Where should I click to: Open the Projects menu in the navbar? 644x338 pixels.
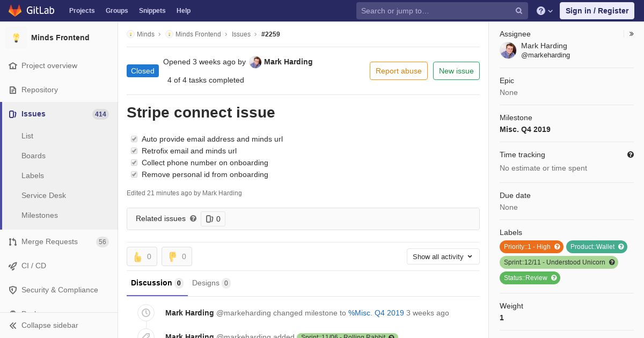click(x=82, y=11)
